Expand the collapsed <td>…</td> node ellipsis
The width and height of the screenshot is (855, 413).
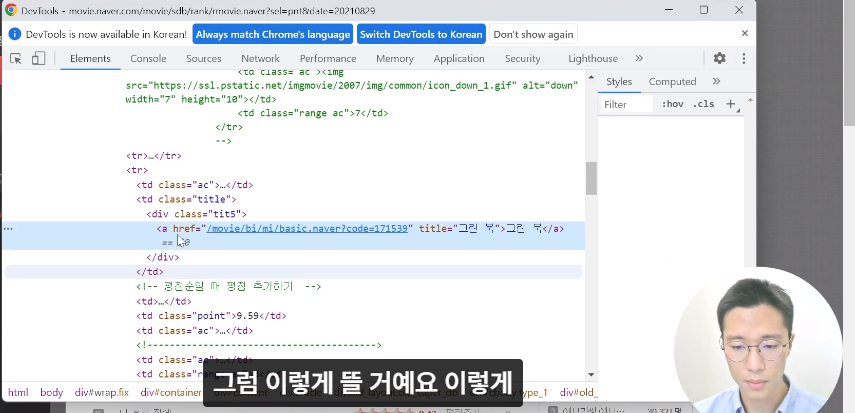click(x=163, y=301)
